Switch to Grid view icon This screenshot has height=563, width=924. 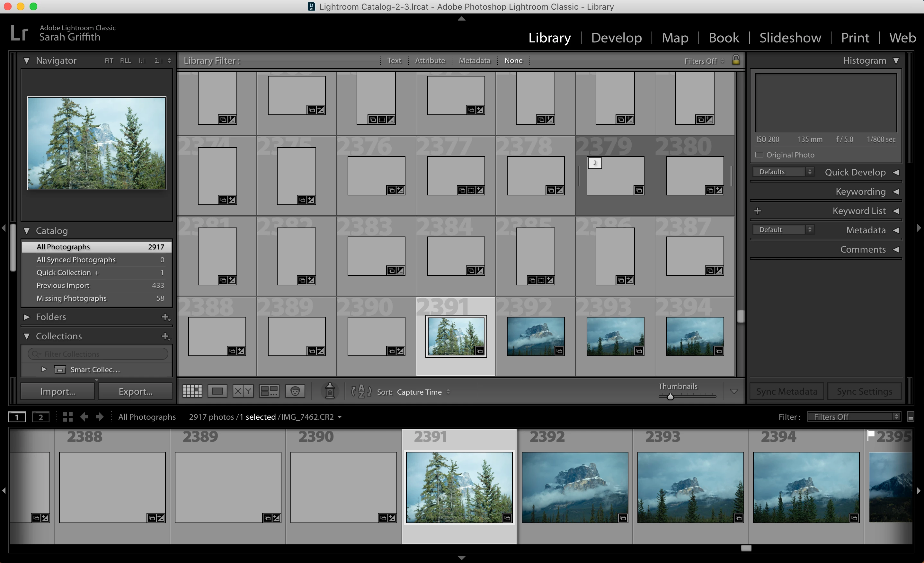click(x=192, y=391)
